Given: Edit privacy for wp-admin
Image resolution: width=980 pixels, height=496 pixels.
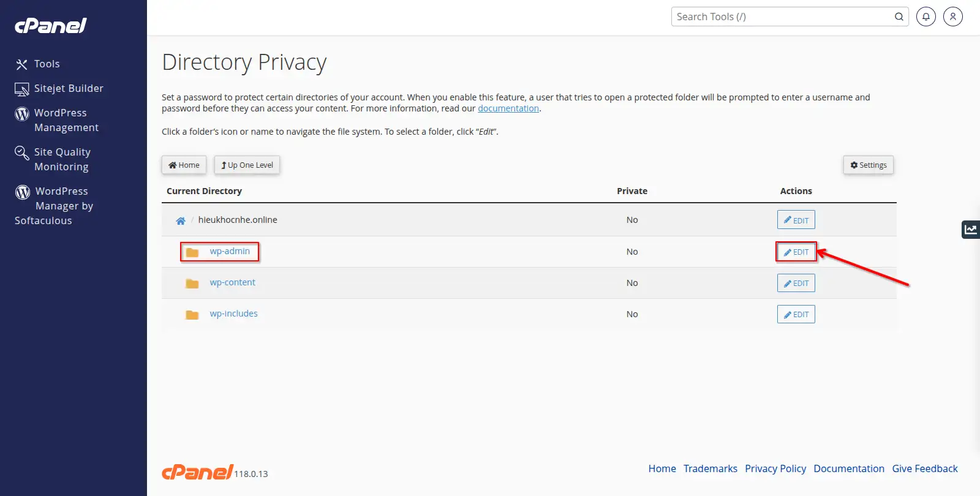Looking at the screenshot, I should (796, 252).
